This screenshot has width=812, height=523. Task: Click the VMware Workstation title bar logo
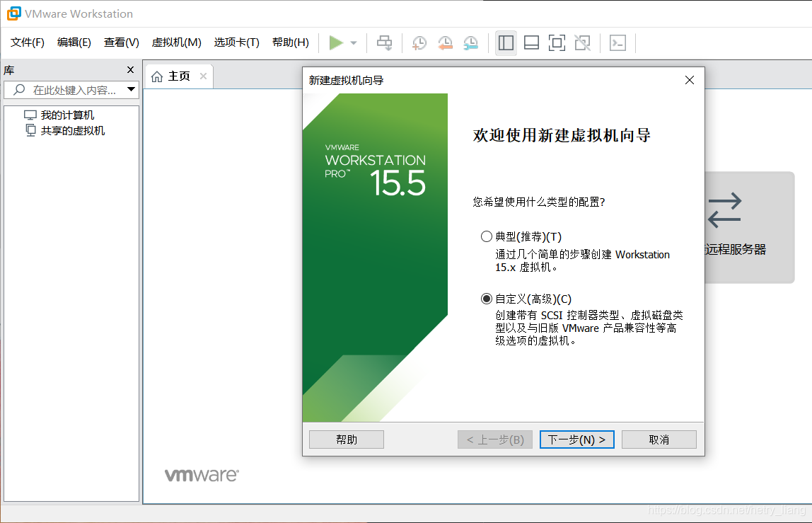pyautogui.click(x=14, y=13)
